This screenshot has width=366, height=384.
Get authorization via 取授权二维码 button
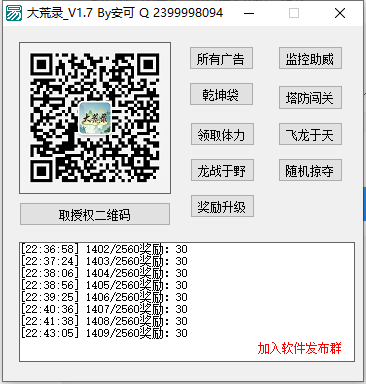click(95, 214)
